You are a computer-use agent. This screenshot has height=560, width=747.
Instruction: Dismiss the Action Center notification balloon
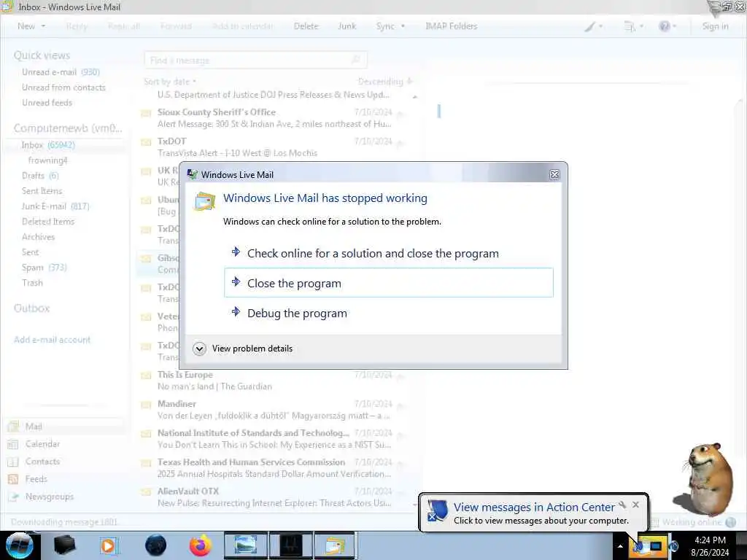[x=635, y=505]
